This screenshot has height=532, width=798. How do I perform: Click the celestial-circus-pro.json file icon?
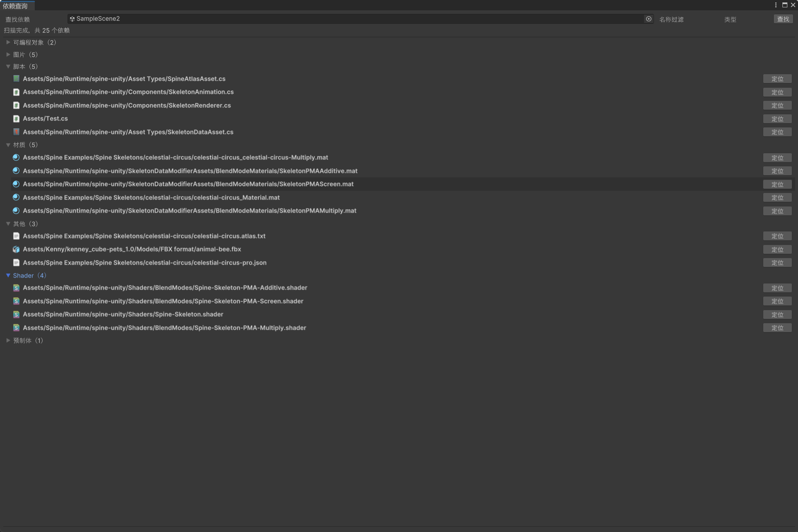tap(16, 263)
